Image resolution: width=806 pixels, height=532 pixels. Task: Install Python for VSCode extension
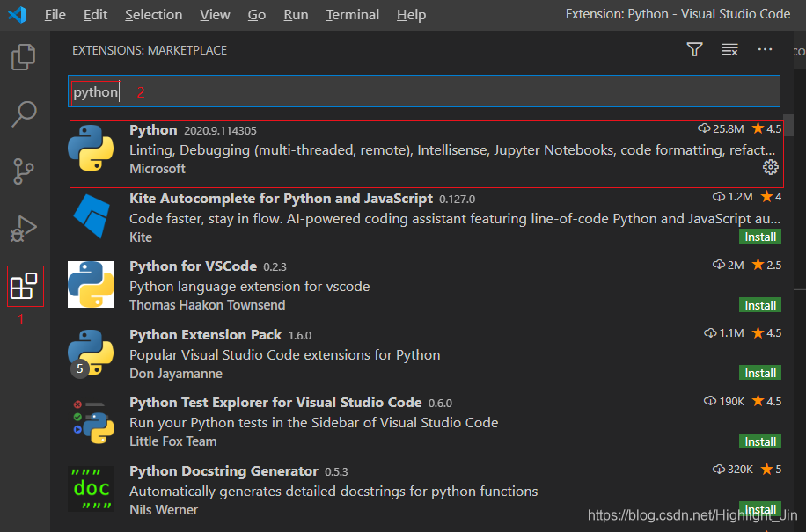click(760, 305)
